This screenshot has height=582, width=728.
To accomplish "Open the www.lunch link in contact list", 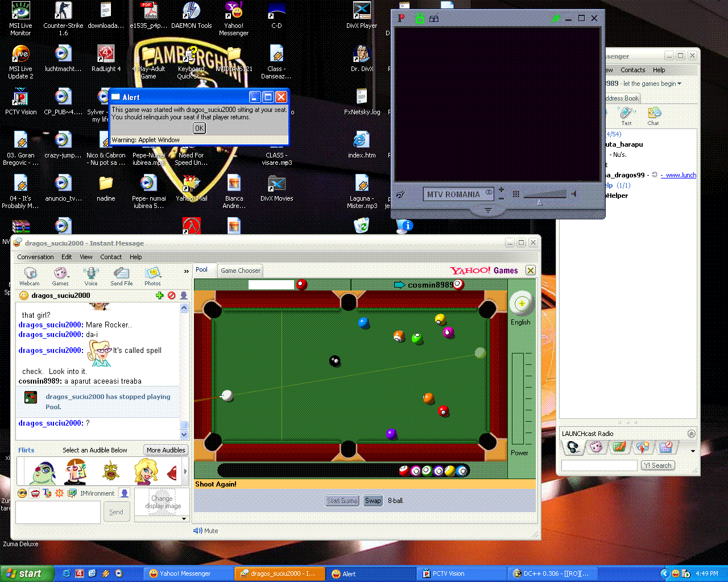I will [x=679, y=175].
